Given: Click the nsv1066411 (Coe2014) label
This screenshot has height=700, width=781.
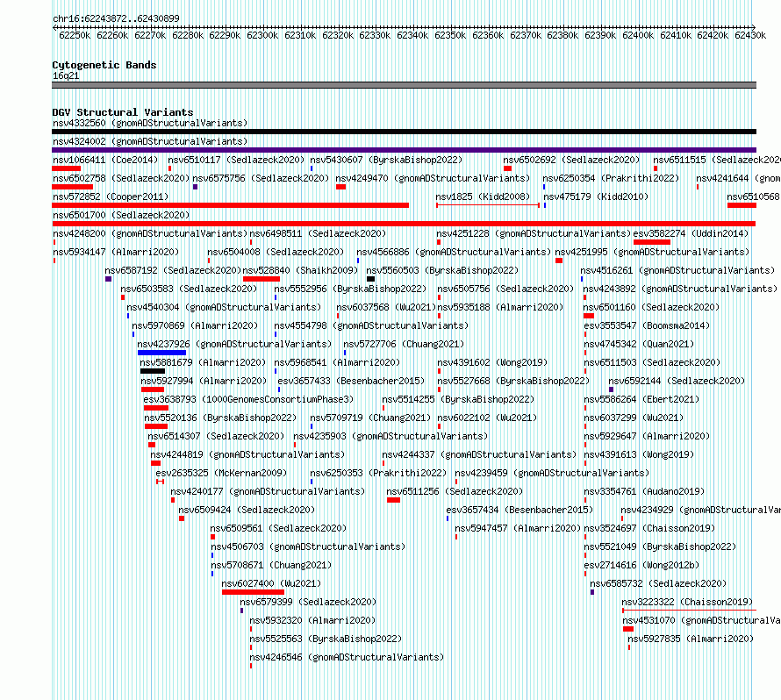Looking at the screenshot, I should pos(105,160).
